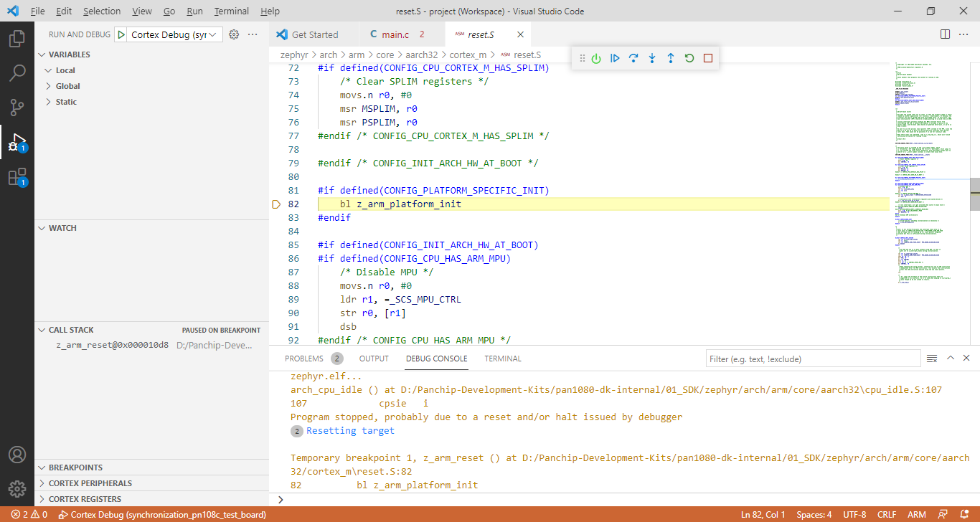Image resolution: width=980 pixels, height=522 pixels.
Task: Open the Run and Debug view icon
Action: pos(17,141)
